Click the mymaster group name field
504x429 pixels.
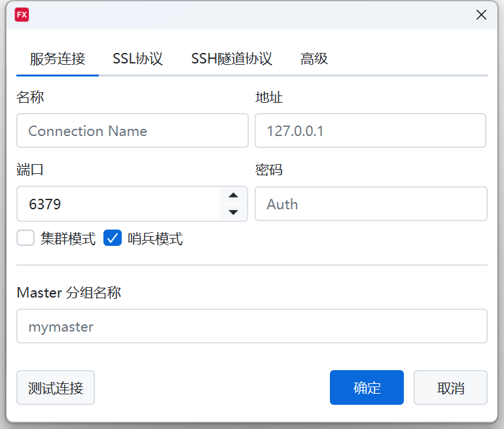pyautogui.click(x=251, y=326)
